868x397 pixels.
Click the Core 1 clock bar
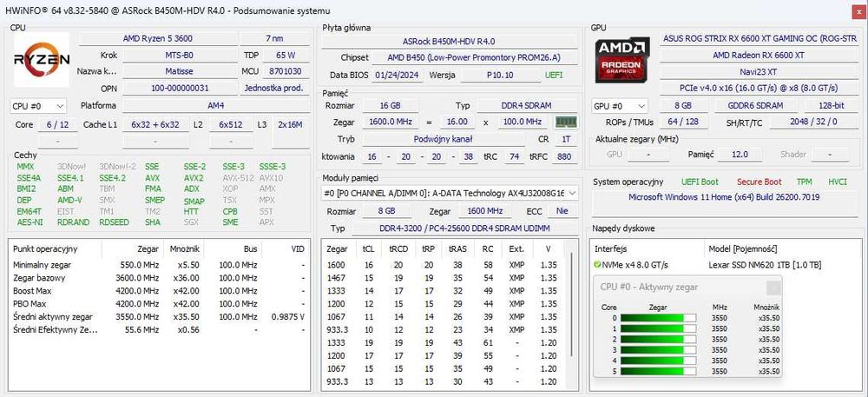659,328
